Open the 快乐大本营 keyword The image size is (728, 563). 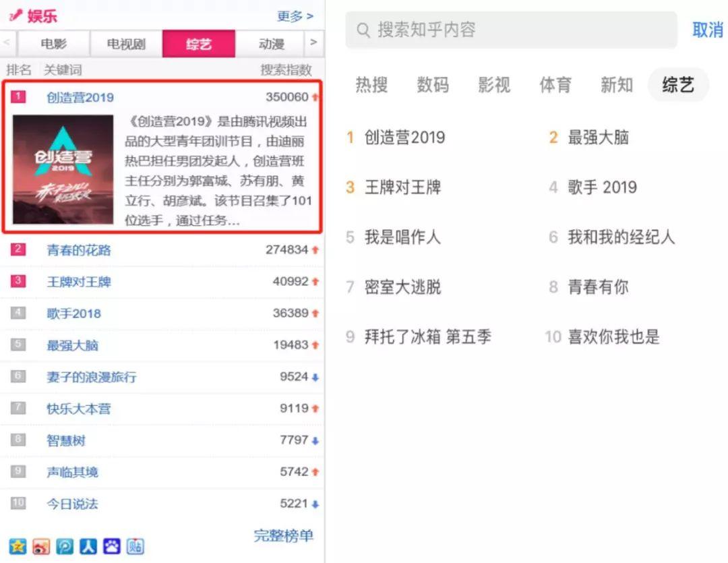(78, 409)
